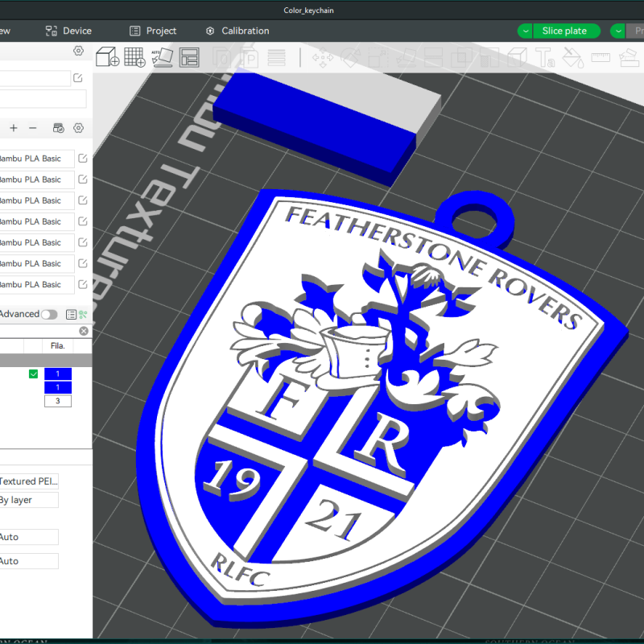Image resolution: width=644 pixels, height=644 pixels.
Task: Open the Textured PEI plate type dropdown
Action: 29,481
